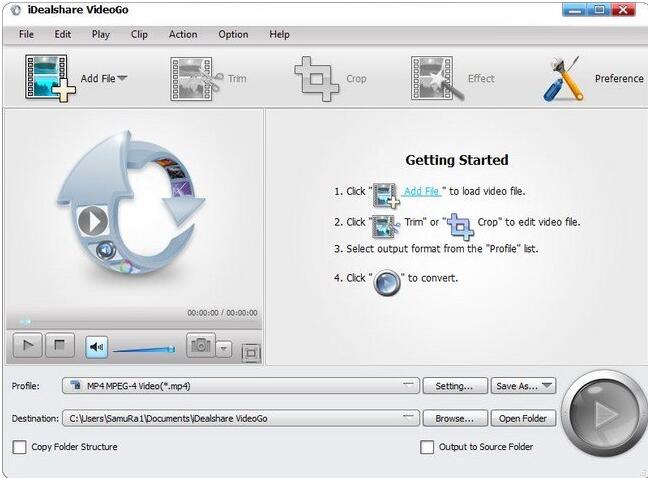
Task: Expand the snapshot options dropdown arrow
Action: [x=224, y=349]
